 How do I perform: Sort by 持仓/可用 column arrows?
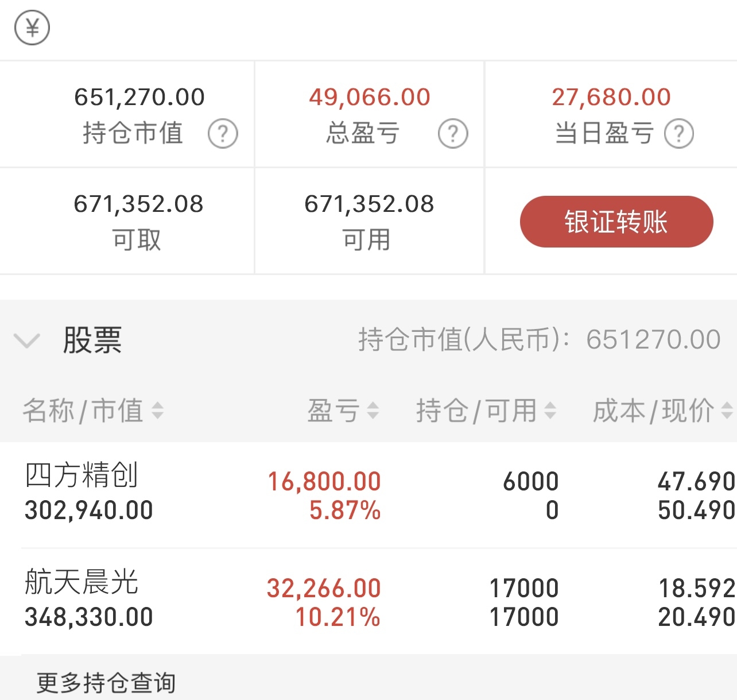(x=550, y=411)
